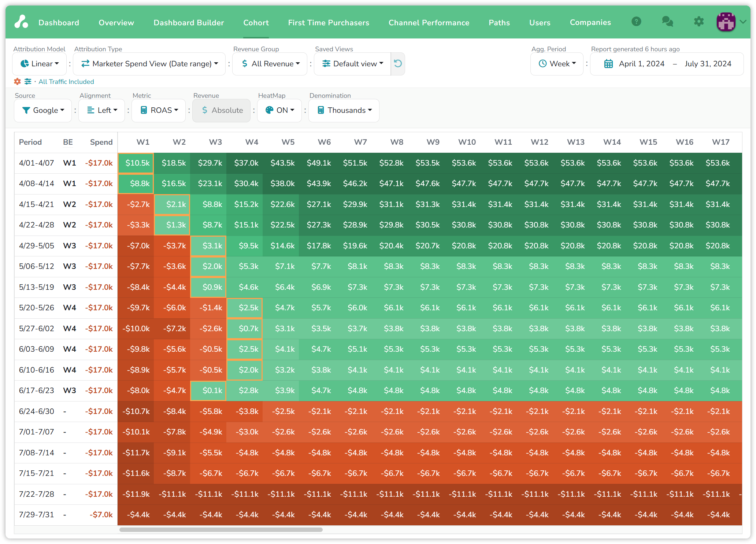
Task: Click the disabled Absolute revenue button
Action: (x=222, y=110)
